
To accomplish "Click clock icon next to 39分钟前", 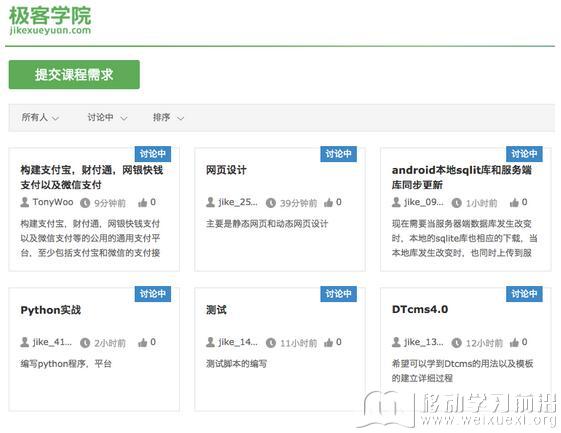I will click(x=271, y=203).
